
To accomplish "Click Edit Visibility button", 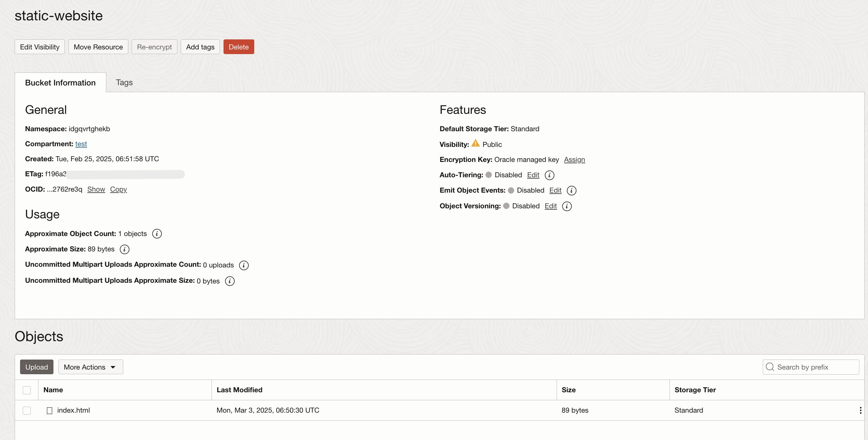I will click(39, 47).
